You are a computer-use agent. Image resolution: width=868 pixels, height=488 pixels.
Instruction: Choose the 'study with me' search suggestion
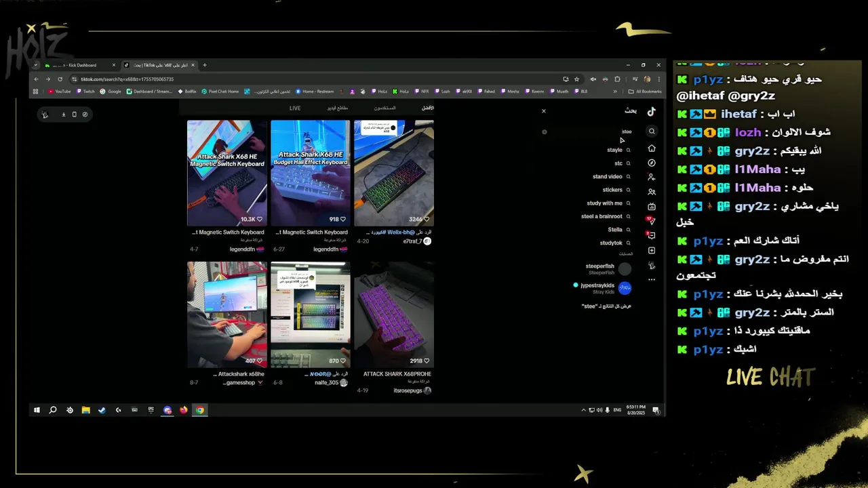tap(608, 203)
